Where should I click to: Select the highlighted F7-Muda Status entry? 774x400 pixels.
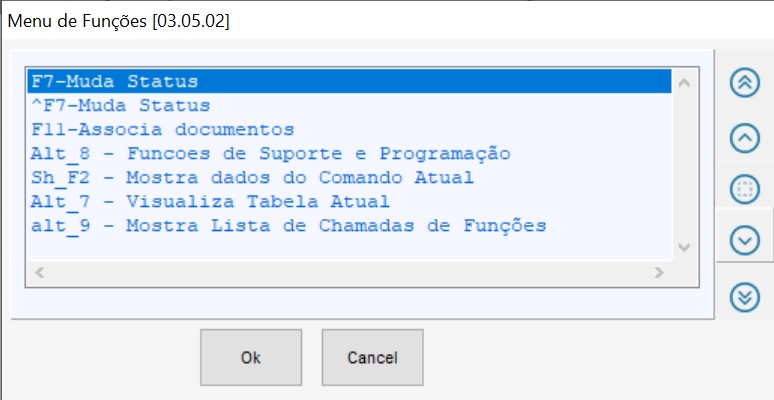tap(115, 81)
